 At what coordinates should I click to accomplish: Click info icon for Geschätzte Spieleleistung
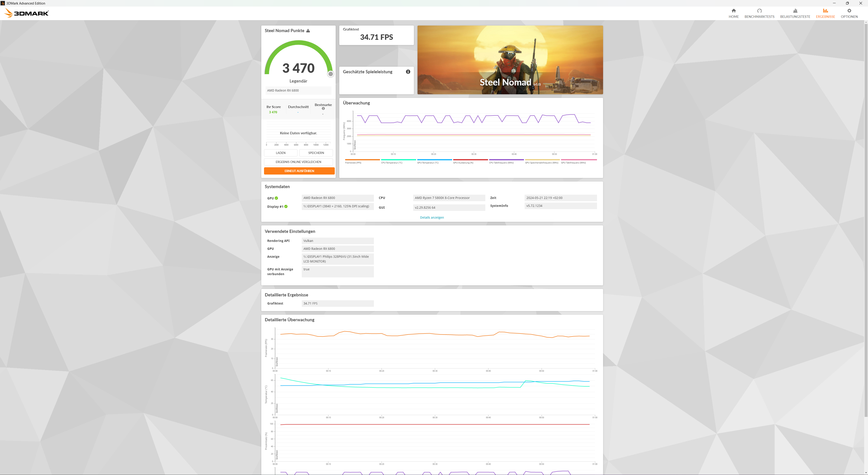(x=408, y=72)
